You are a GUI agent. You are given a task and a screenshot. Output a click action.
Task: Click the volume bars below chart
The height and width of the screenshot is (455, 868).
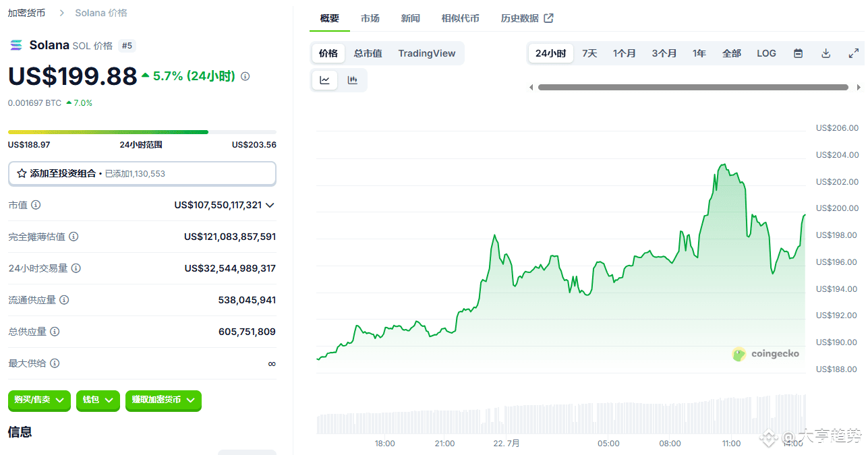[561, 414]
